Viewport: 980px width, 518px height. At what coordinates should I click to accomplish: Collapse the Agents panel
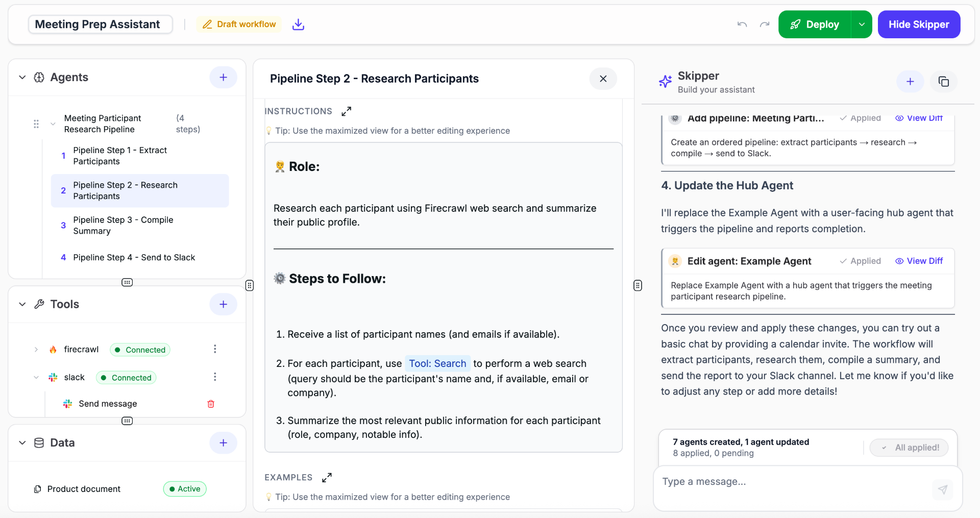click(22, 77)
